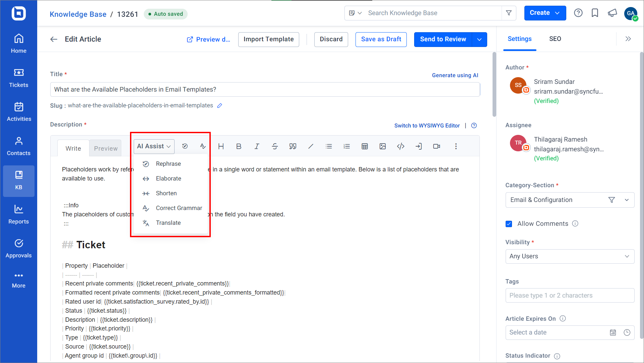Select Translate from AI Assist menu
The height and width of the screenshot is (363, 644).
(x=168, y=223)
